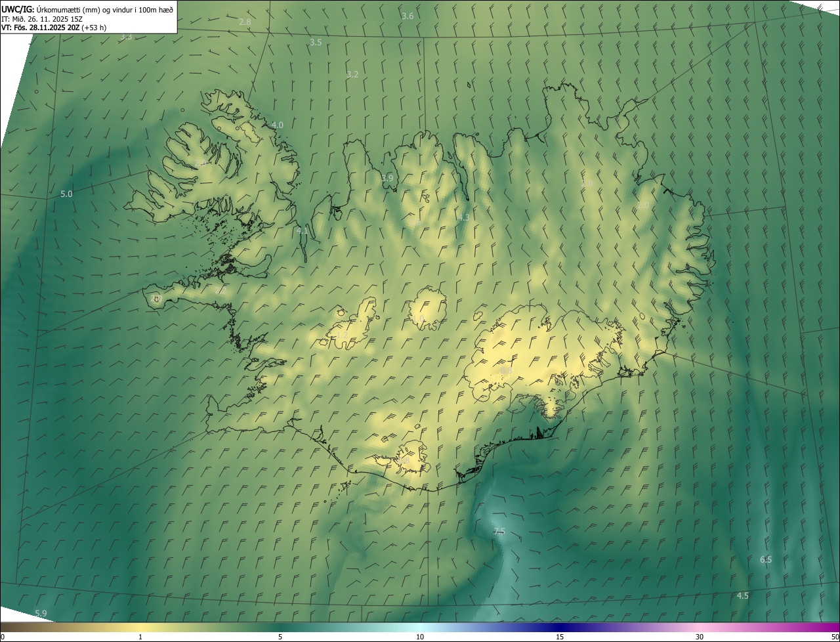
Task: Select the VT: Fös. 28.11.2025 20Z (+53 h) line
Action: click(x=54, y=28)
